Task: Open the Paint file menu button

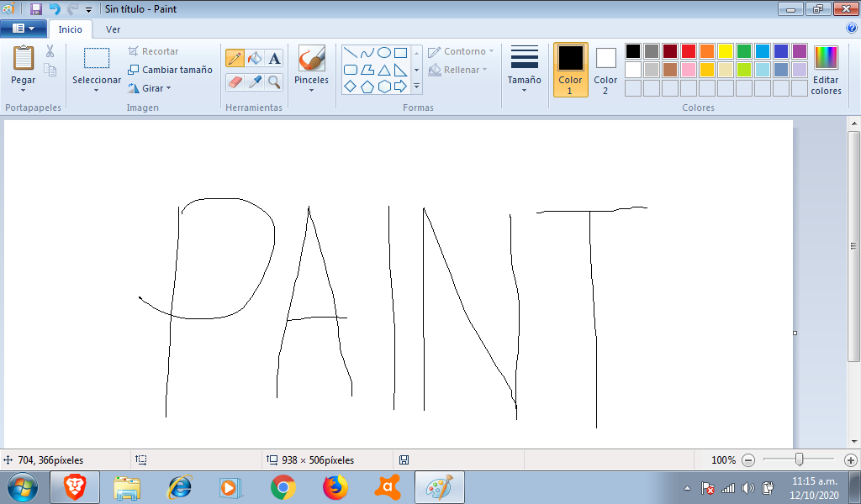Action: tap(23, 29)
